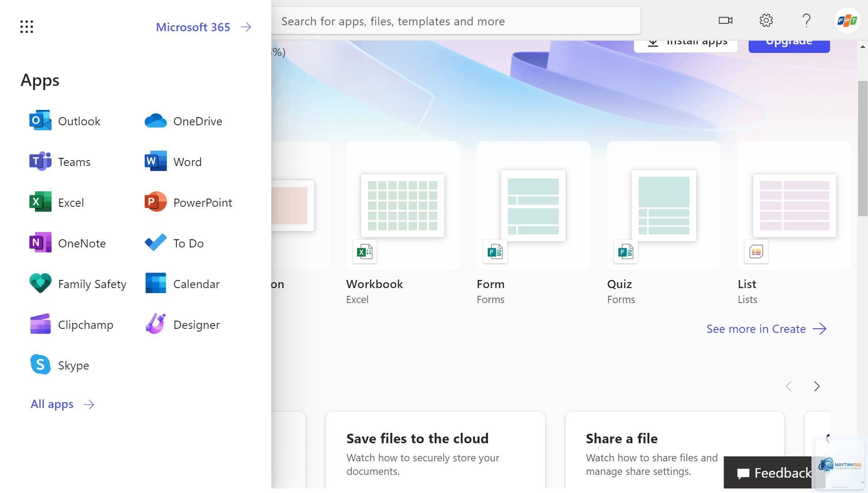Open the Skype app icon

click(40, 365)
